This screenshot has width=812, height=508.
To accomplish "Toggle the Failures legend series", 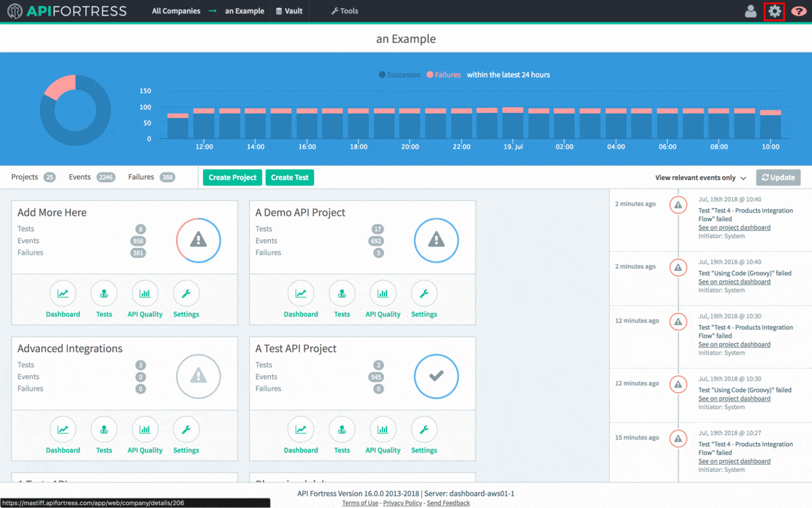I will 444,75.
